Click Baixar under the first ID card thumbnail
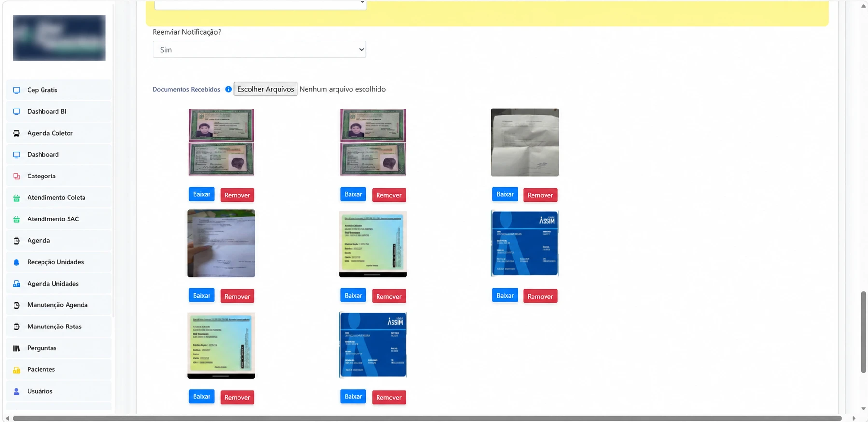 point(201,194)
